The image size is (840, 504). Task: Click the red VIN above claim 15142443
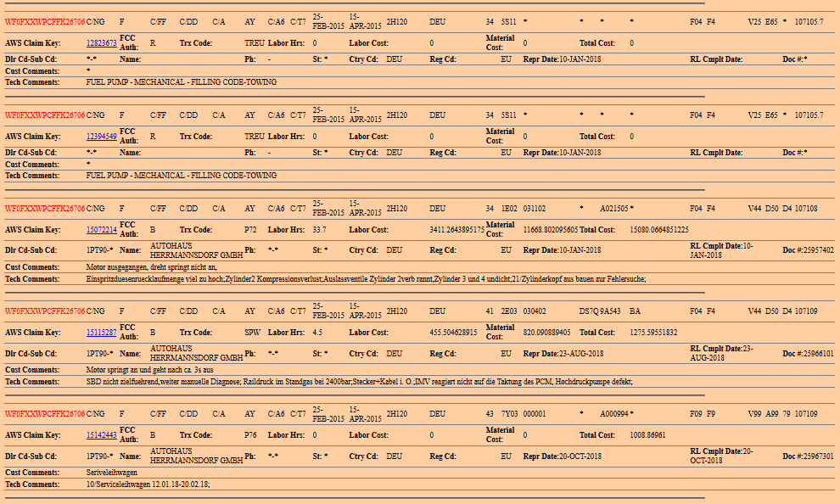[45, 414]
